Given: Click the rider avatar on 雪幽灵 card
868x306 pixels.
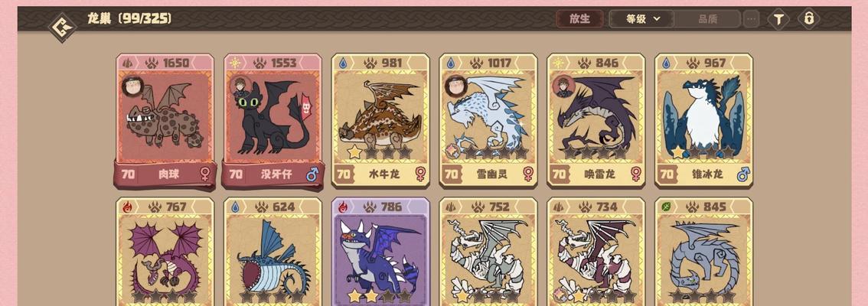Looking at the screenshot, I should [455, 86].
